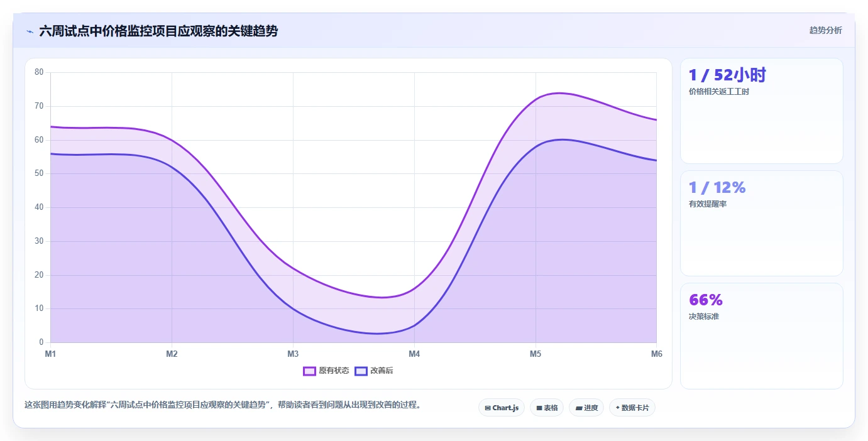Click the 决策标准 label
The height and width of the screenshot is (441, 868).
tap(704, 317)
